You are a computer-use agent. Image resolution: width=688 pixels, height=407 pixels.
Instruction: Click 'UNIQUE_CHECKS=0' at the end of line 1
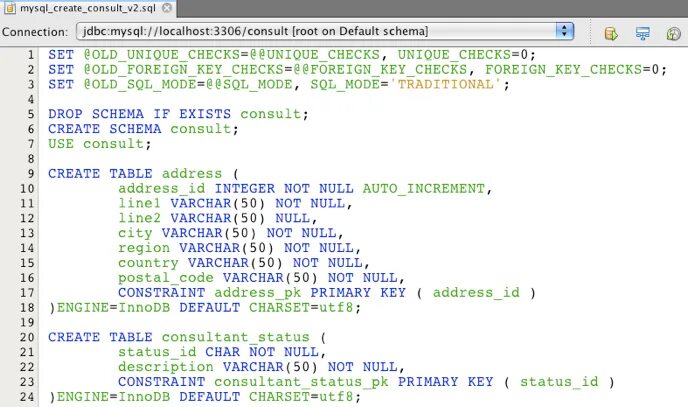click(x=463, y=55)
